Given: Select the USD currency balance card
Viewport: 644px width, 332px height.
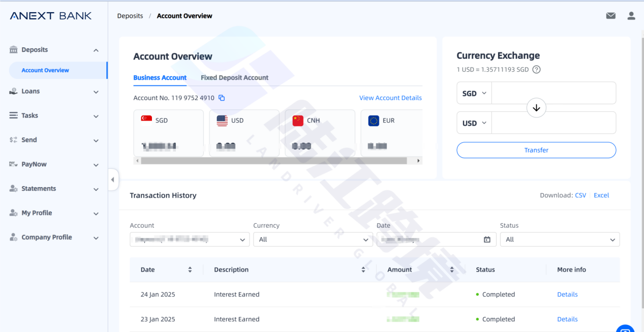Looking at the screenshot, I should click(x=244, y=133).
